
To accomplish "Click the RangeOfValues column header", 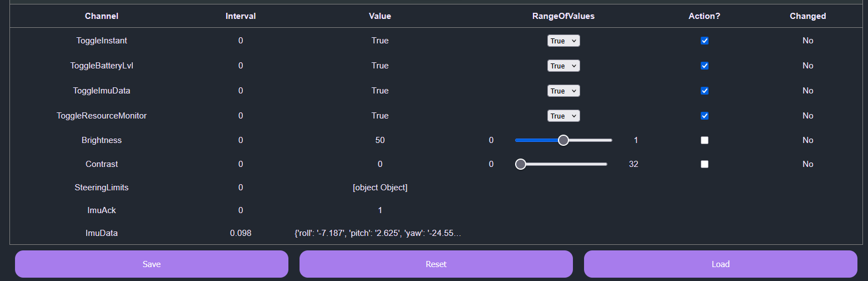I will click(x=563, y=16).
